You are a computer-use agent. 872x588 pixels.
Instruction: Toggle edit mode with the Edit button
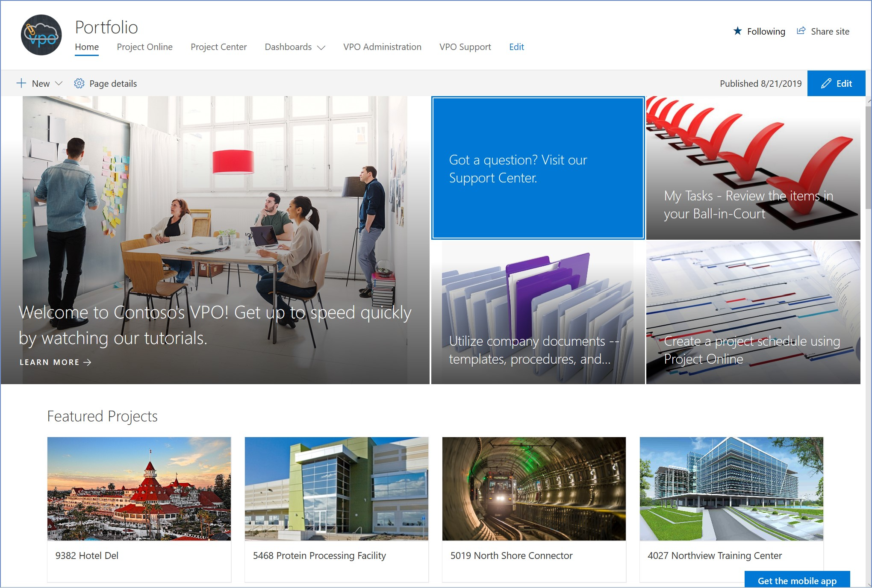point(836,83)
